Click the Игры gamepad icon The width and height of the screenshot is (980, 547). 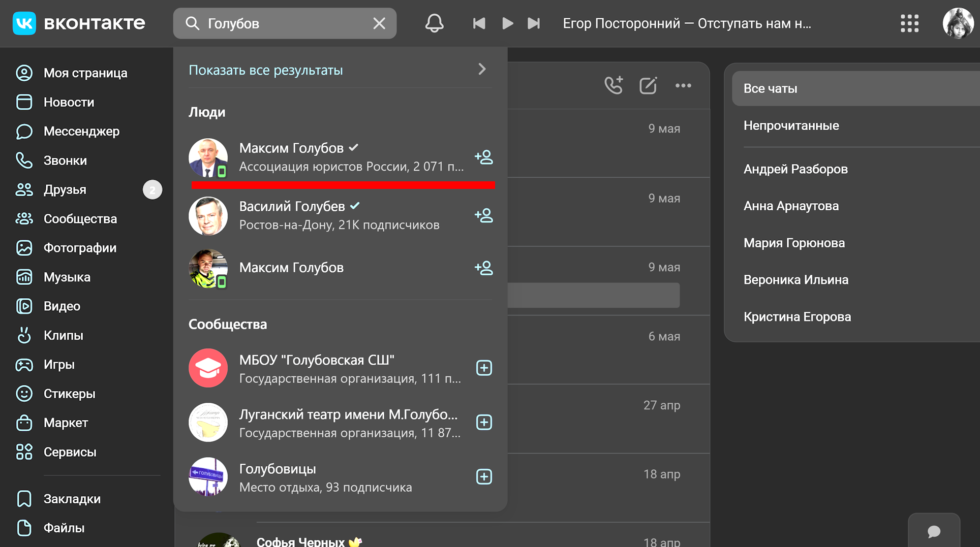click(24, 365)
